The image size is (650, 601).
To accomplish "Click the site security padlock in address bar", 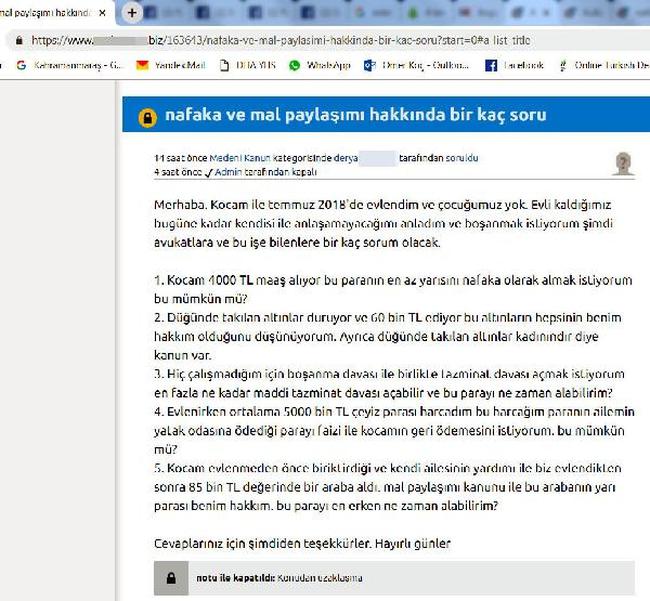I will click(16, 41).
